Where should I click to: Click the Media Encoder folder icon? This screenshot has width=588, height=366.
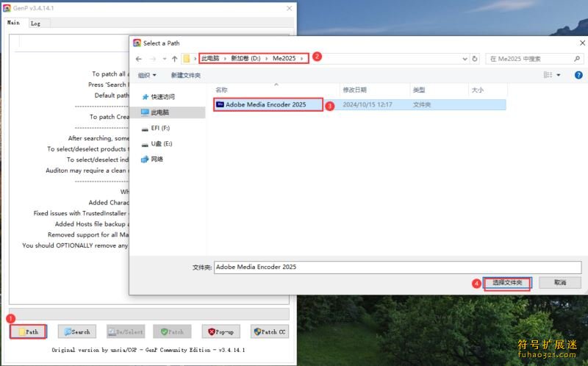click(220, 104)
